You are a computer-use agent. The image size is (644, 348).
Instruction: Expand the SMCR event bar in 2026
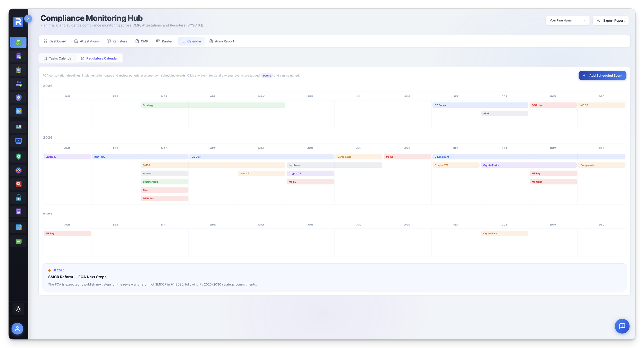pos(213,165)
